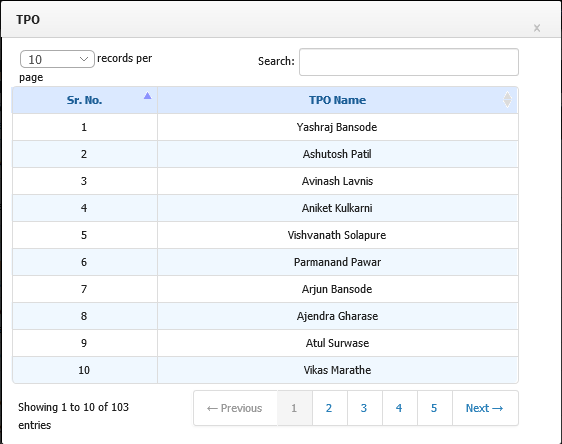Sort by Sr. No. ascending arrow icon
This screenshot has width=562, height=444.
coord(147,96)
